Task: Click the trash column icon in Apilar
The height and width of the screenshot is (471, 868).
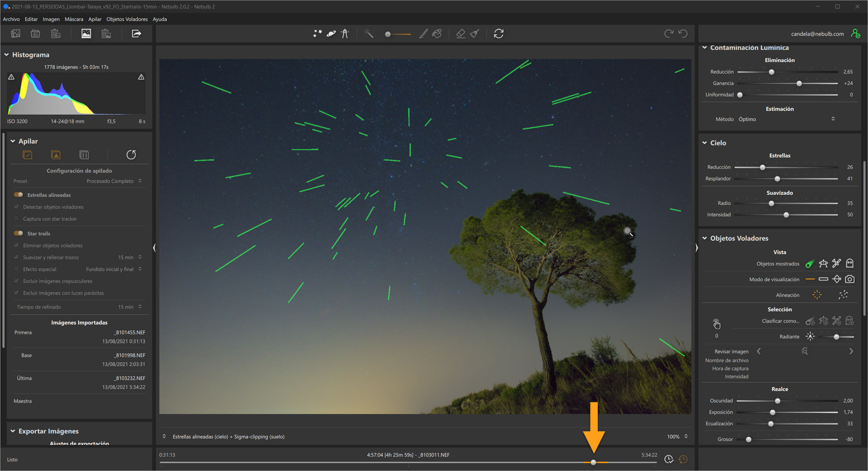Action: pos(84,155)
